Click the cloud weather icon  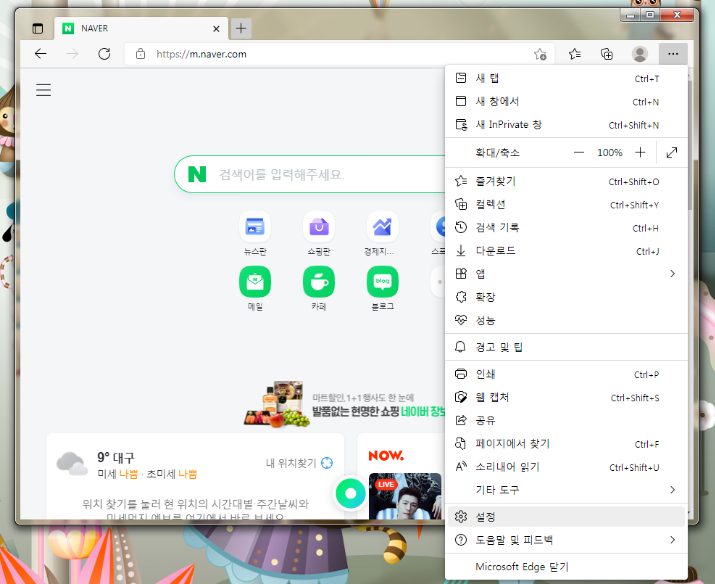[x=72, y=464]
